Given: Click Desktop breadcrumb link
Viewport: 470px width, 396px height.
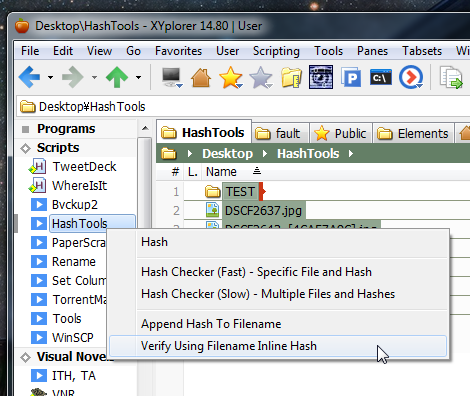Looking at the screenshot, I should click(227, 154).
